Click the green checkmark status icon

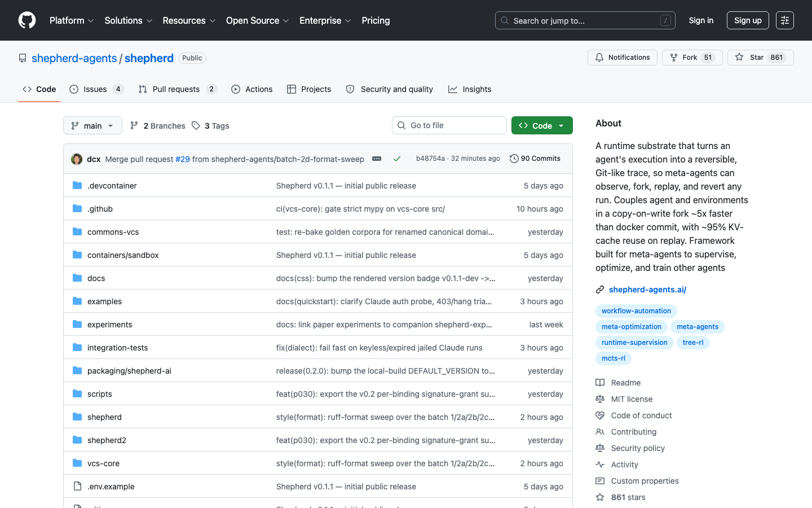[397, 159]
